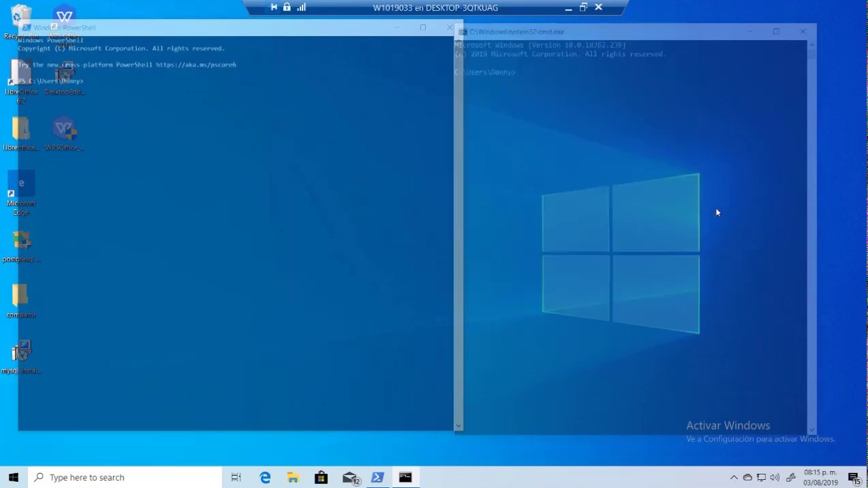Open the volume control in tray

[x=775, y=478]
